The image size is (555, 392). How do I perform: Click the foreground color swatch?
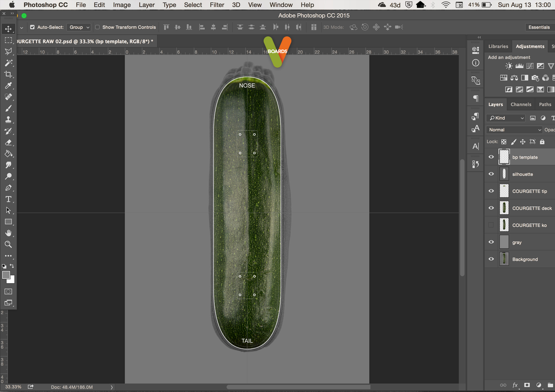(x=6, y=275)
